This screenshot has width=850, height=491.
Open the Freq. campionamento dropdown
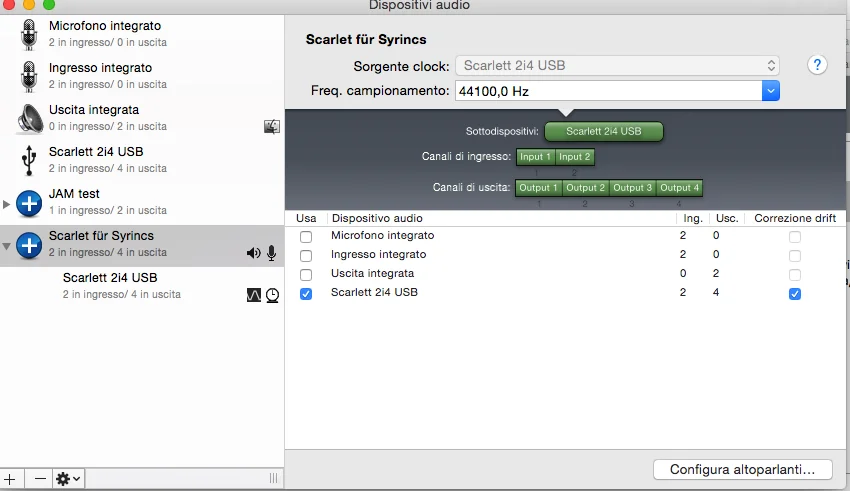[x=770, y=91]
